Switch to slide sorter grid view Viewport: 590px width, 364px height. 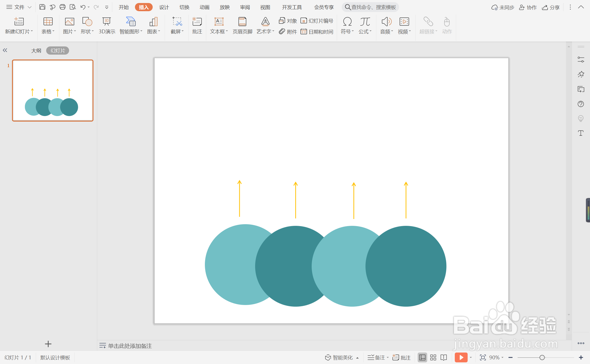433,357
